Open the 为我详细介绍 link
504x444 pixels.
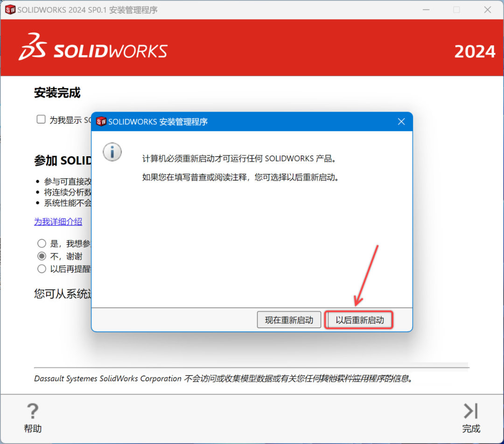click(x=58, y=222)
